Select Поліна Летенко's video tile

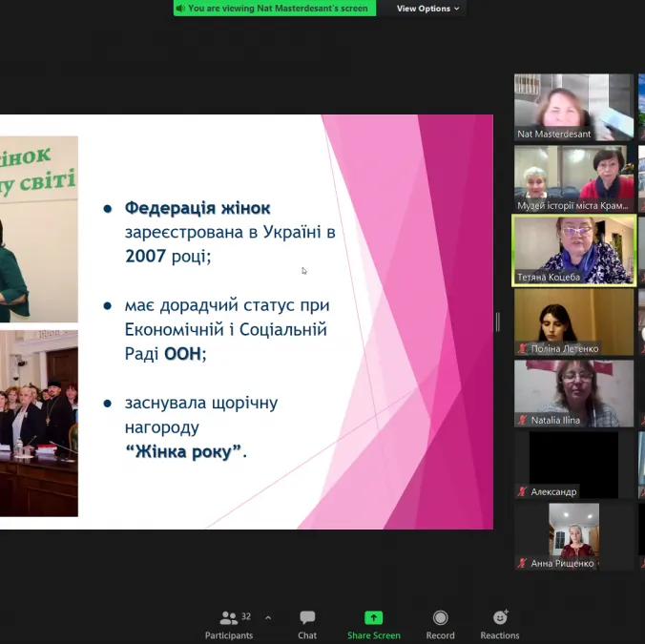click(573, 322)
